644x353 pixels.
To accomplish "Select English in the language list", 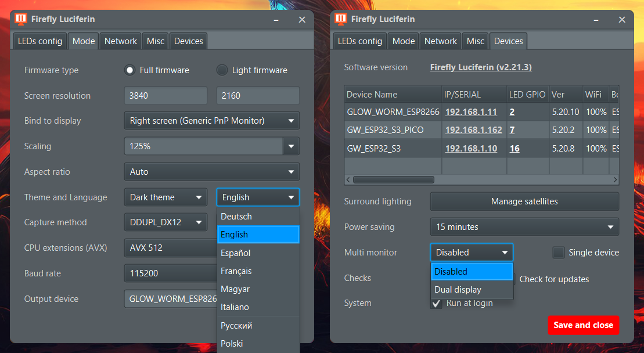I will click(258, 235).
